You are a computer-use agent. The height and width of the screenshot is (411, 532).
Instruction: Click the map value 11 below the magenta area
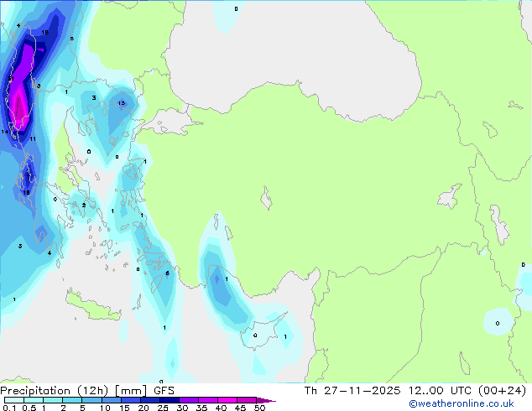(33, 138)
